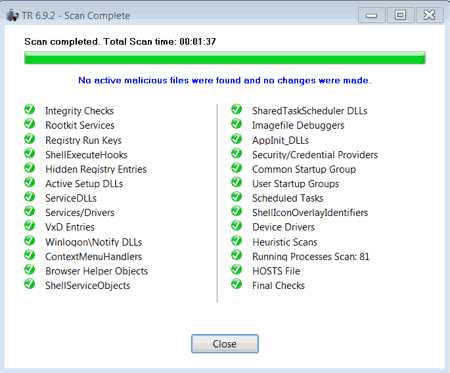
Task: Click the 'Running Processes Scan: 81' text
Action: 311,257
